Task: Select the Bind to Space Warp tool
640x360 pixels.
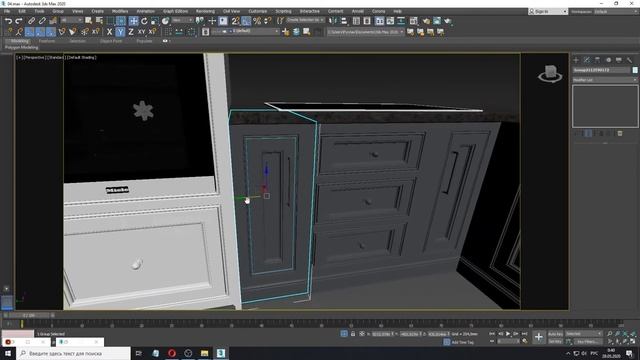Action: tap(53, 20)
